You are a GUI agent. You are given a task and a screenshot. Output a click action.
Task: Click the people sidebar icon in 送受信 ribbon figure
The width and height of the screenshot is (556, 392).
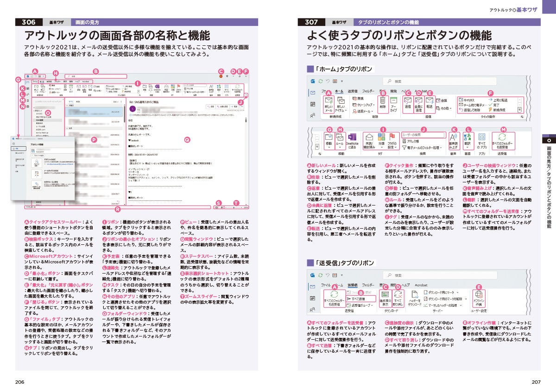click(x=313, y=309)
